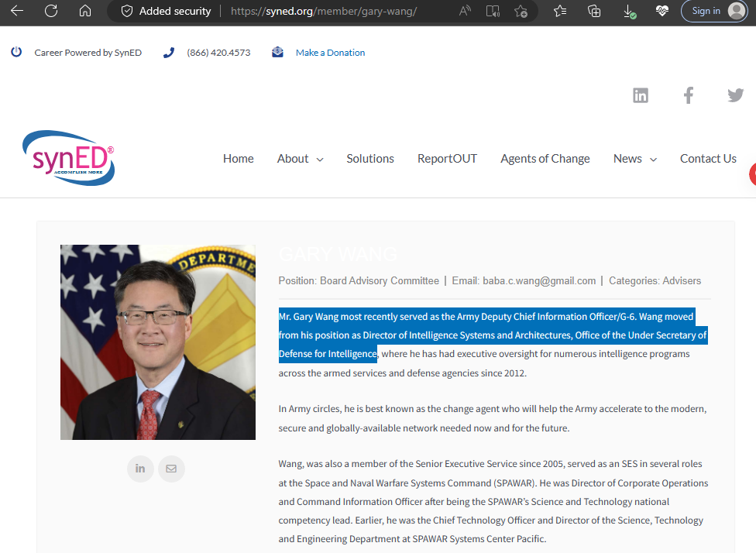Open SynED's Facebook page icon
Screen dimensions: 756x553
click(x=689, y=95)
